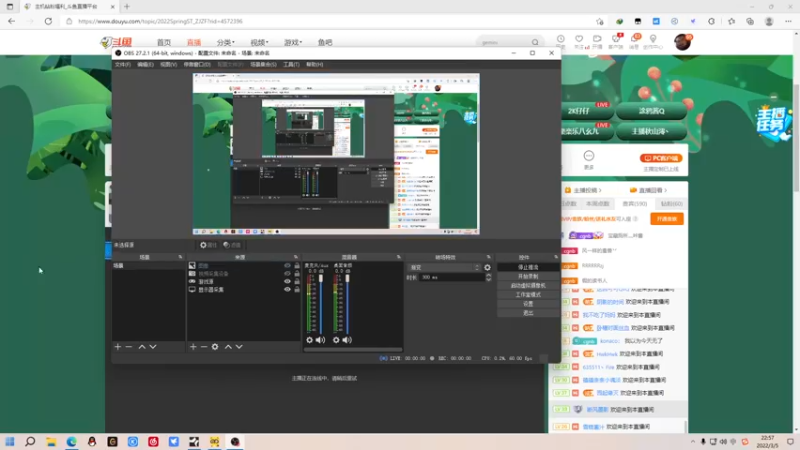Open the 文件(F) menu in OBS
The width and height of the screenshot is (800, 450).
[x=122, y=65]
